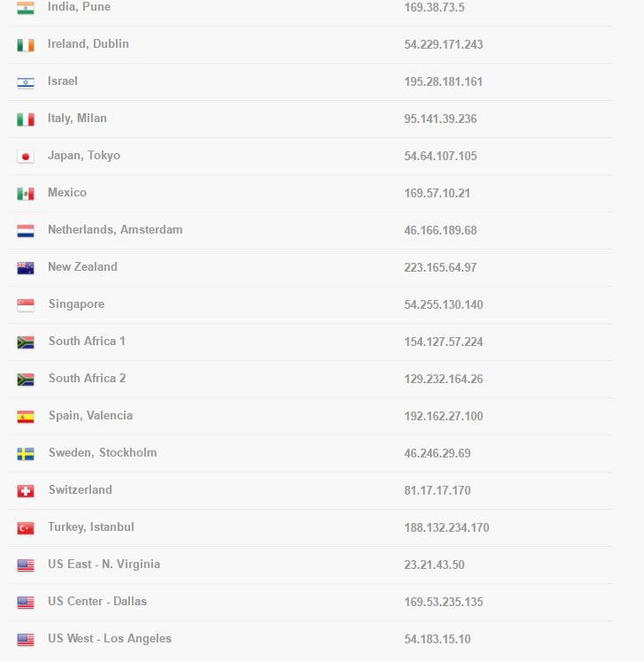Click the Singapore flag icon
This screenshot has width=644, height=661.
coord(26,305)
